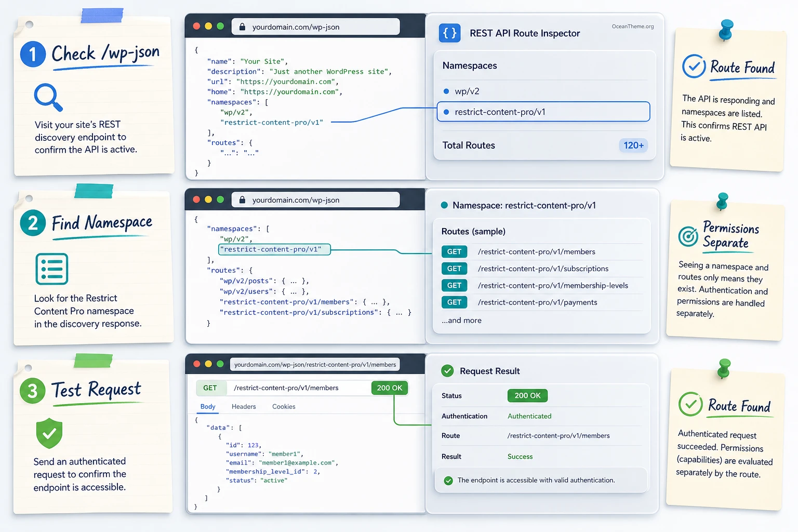Screen dimensions: 798x532
Task: Click the /restrict-content-pro/v1/membership-levels route path
Action: tap(553, 286)
